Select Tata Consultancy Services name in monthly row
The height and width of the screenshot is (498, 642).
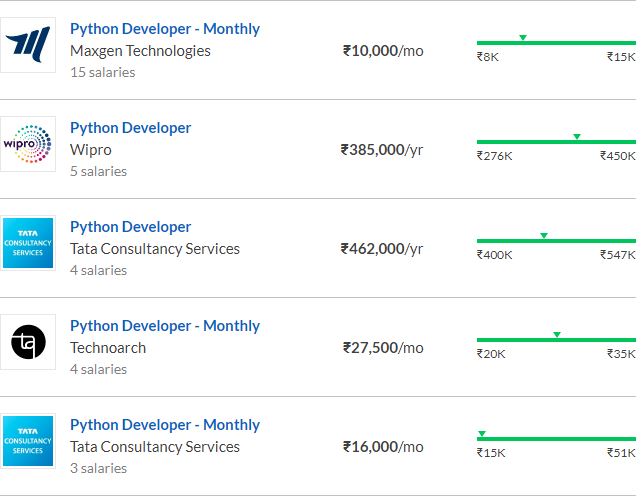155,447
